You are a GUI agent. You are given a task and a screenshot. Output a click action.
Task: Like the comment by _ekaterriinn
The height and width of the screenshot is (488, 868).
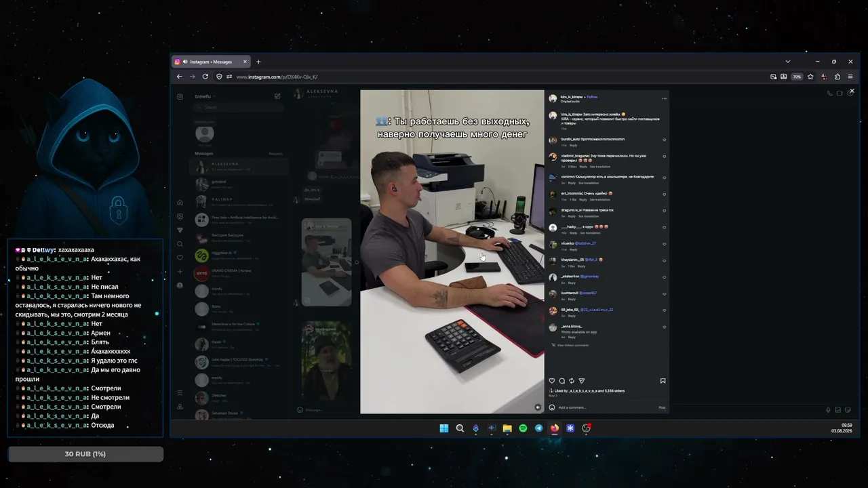tap(664, 277)
